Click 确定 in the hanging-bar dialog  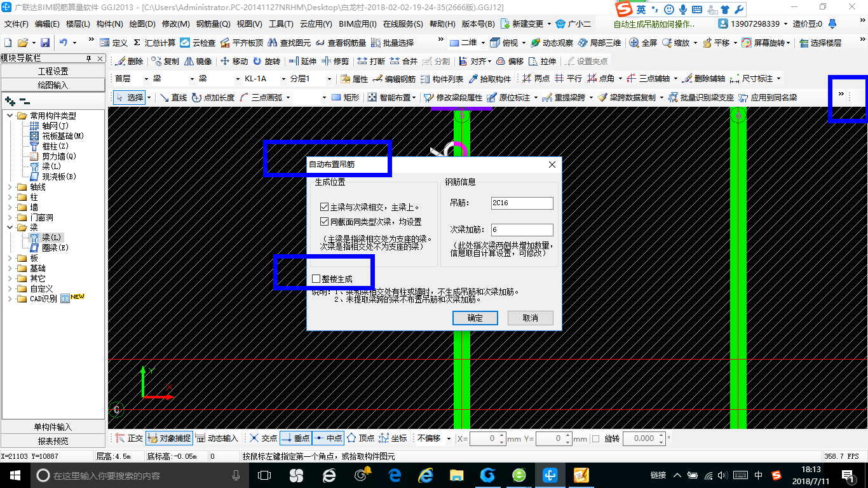tap(475, 318)
